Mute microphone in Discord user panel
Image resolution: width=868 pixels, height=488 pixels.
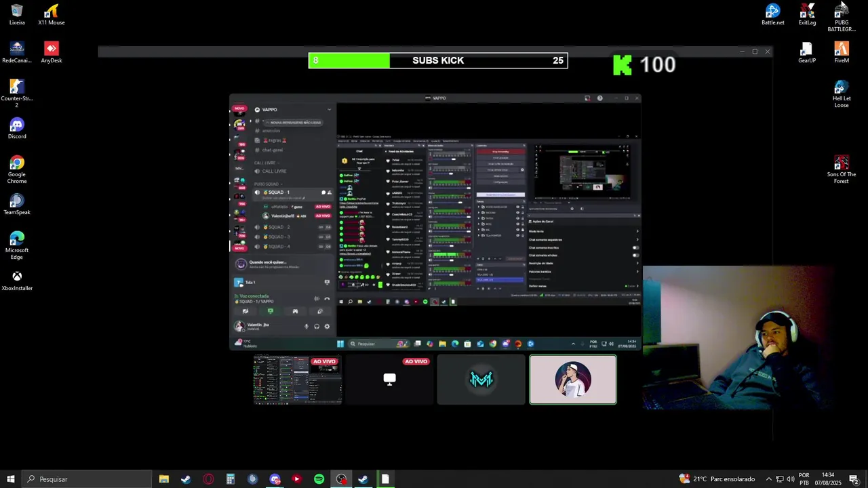point(307,326)
